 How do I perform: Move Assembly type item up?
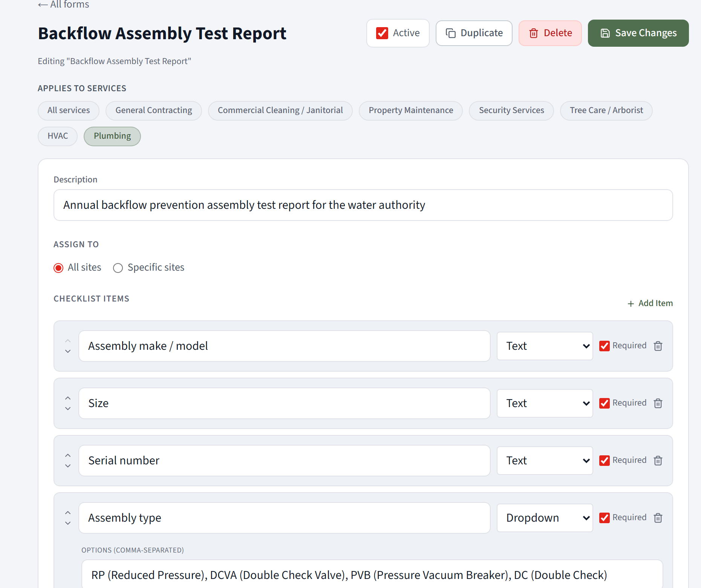(68, 513)
